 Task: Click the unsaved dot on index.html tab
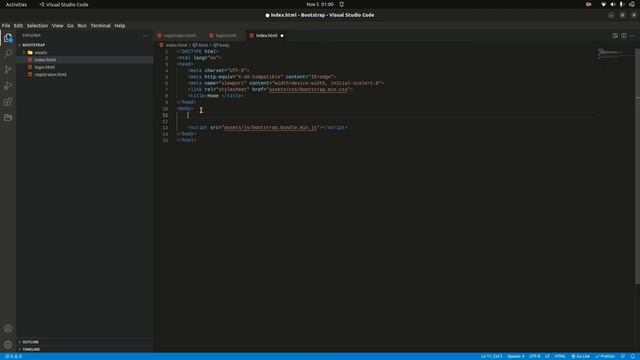[x=282, y=36]
